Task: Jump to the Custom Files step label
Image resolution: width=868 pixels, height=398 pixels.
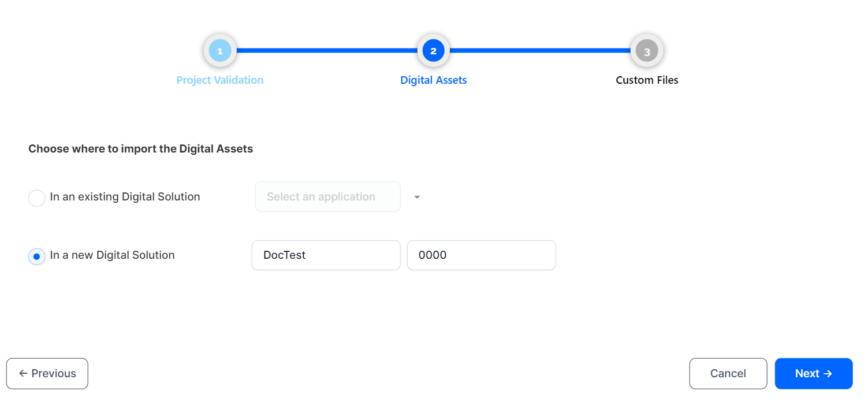Action: coord(647,80)
